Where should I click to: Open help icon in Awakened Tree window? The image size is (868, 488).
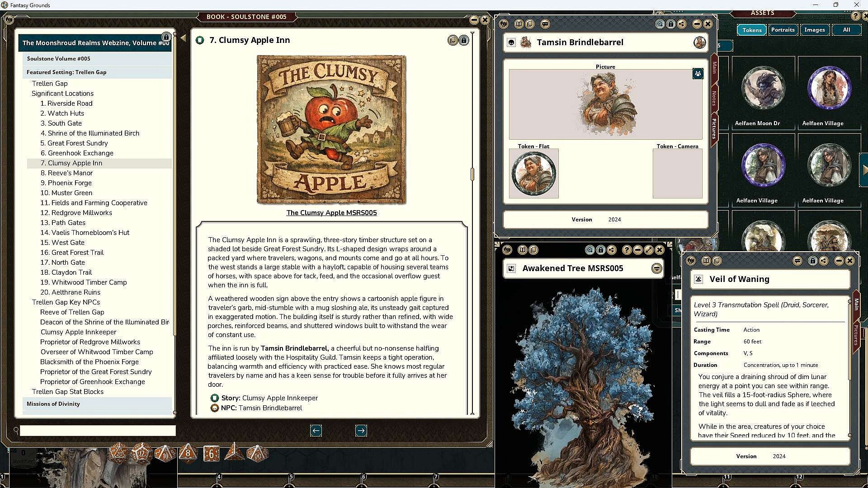[627, 250]
